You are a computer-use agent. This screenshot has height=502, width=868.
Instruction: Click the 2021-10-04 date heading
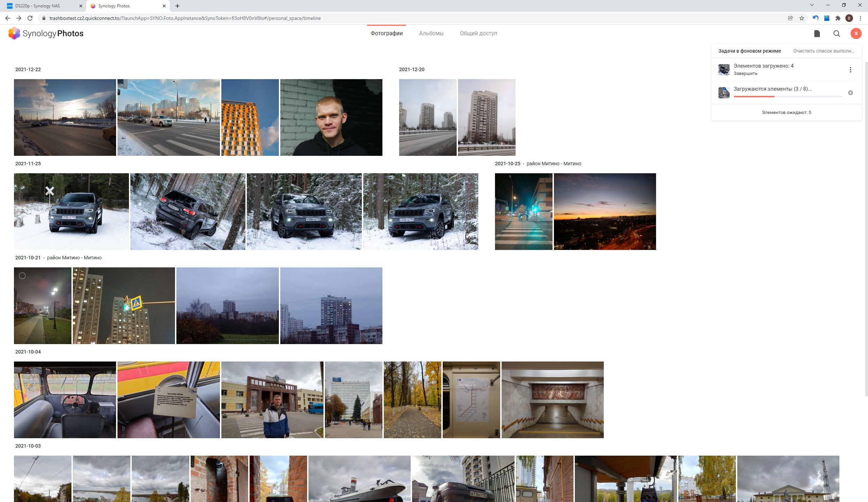pyautogui.click(x=28, y=352)
